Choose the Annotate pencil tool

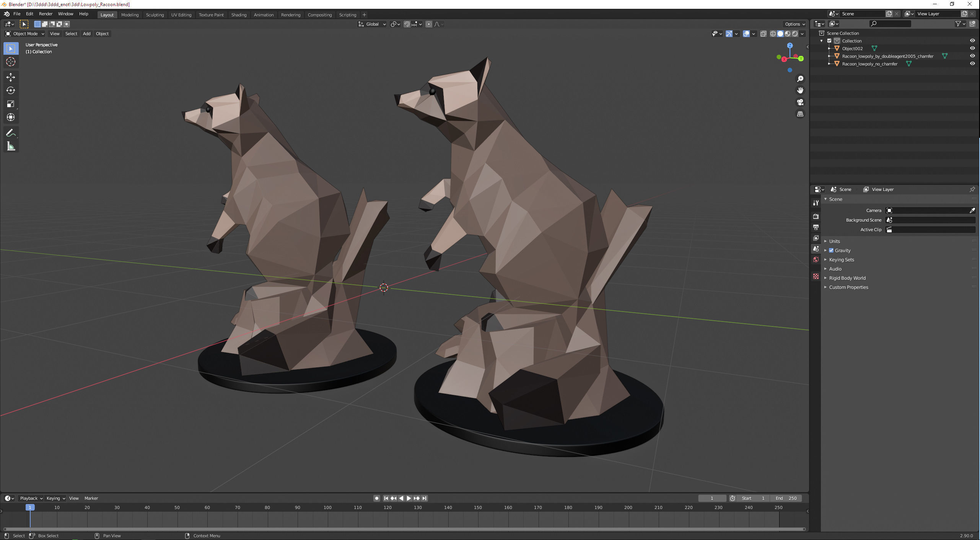click(11, 133)
